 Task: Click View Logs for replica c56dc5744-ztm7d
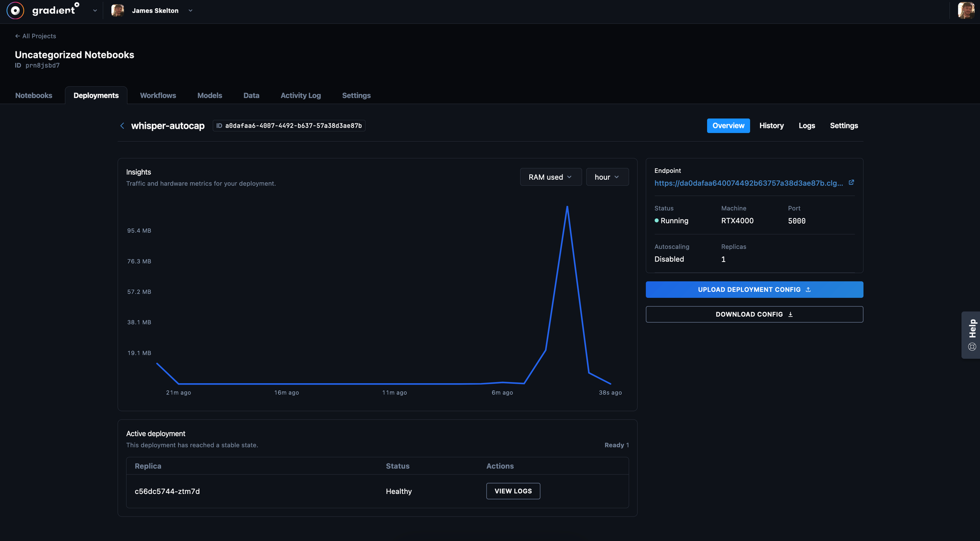pyautogui.click(x=513, y=491)
